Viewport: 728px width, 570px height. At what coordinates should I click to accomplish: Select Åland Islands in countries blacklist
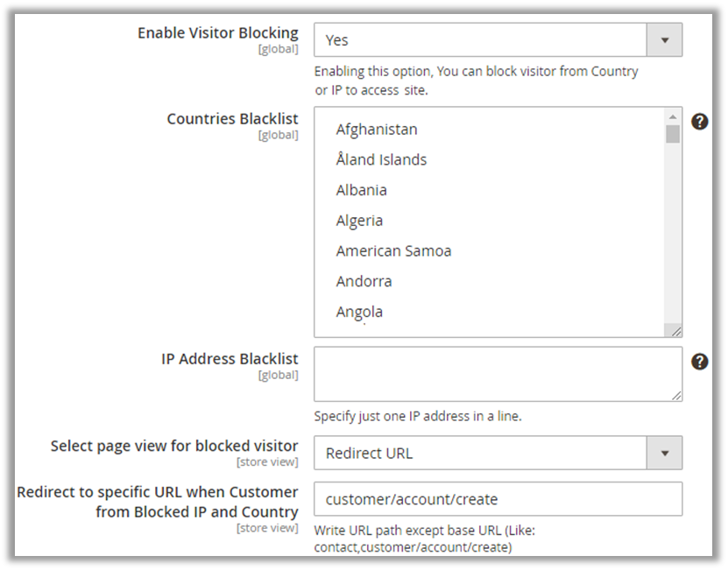pos(381,160)
